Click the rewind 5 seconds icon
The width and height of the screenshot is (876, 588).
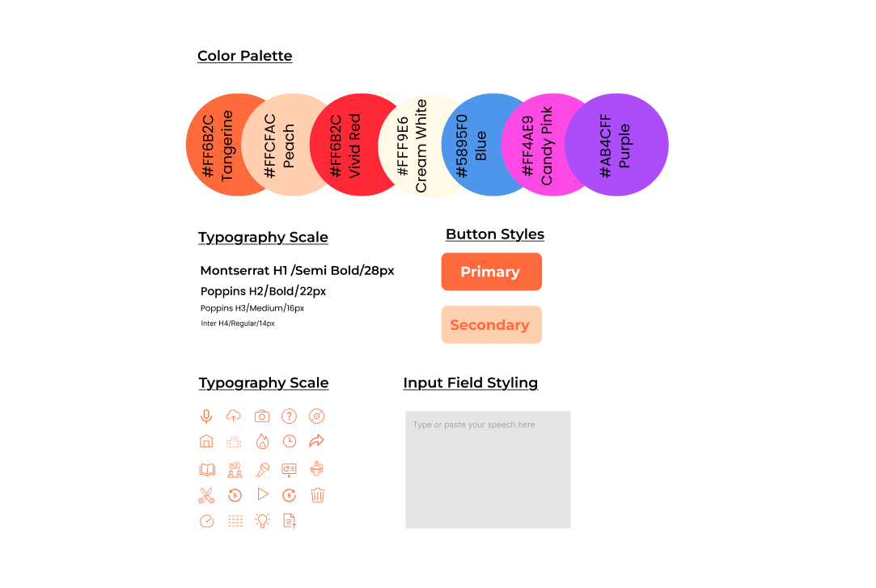pos(235,495)
